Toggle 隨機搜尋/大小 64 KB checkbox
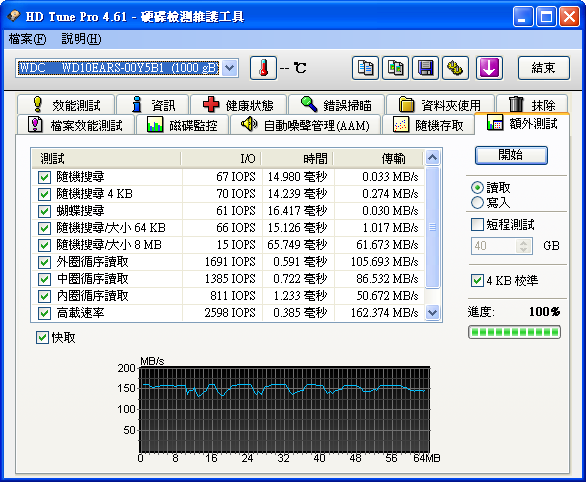586x482 pixels. 44,228
